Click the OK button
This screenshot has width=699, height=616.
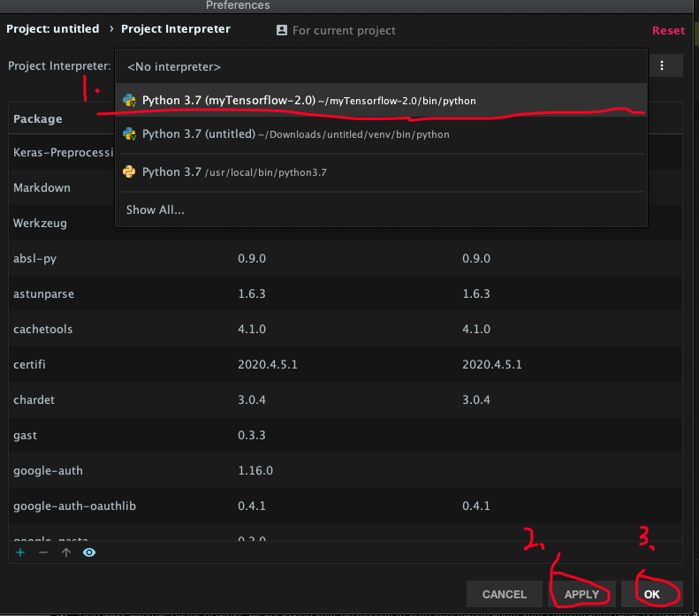pyautogui.click(x=652, y=594)
